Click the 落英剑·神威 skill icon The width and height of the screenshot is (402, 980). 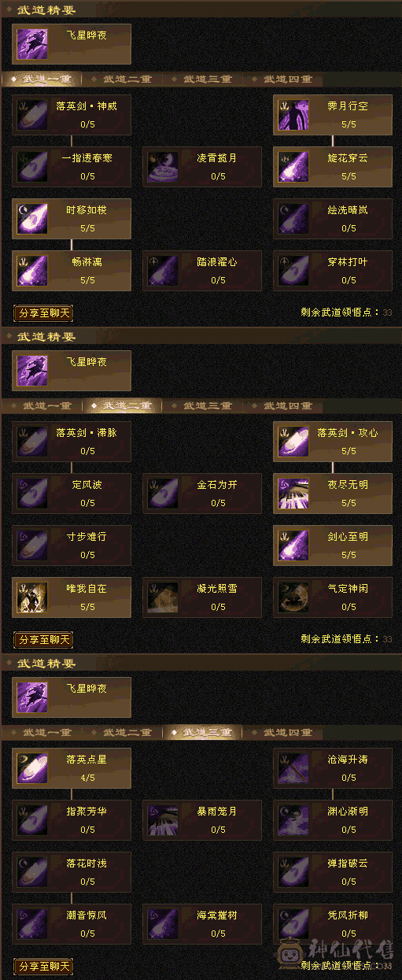pos(32,114)
